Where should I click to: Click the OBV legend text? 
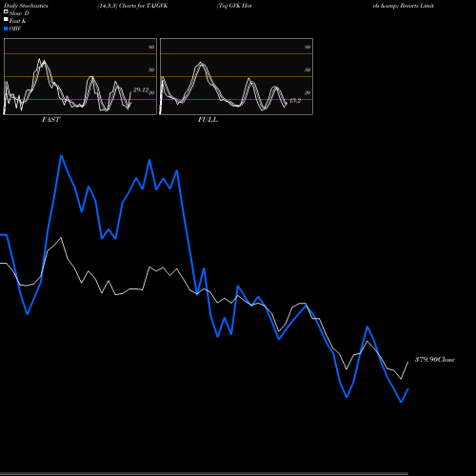point(15,29)
